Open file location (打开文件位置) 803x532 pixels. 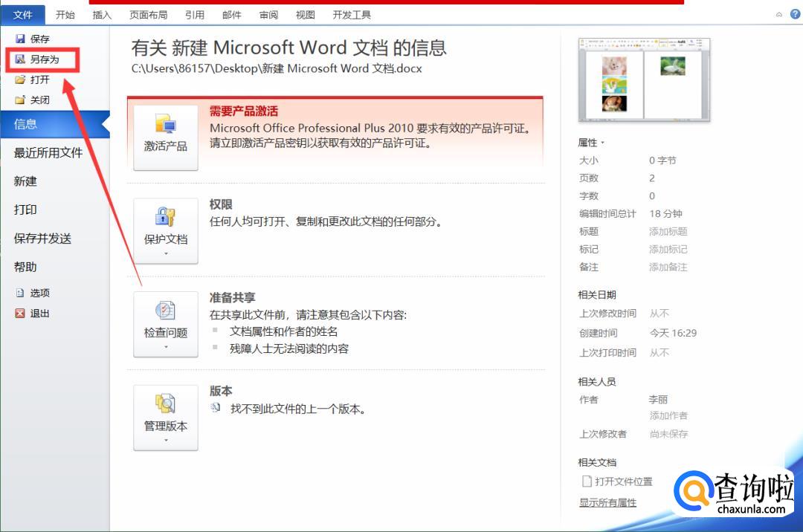point(623,481)
